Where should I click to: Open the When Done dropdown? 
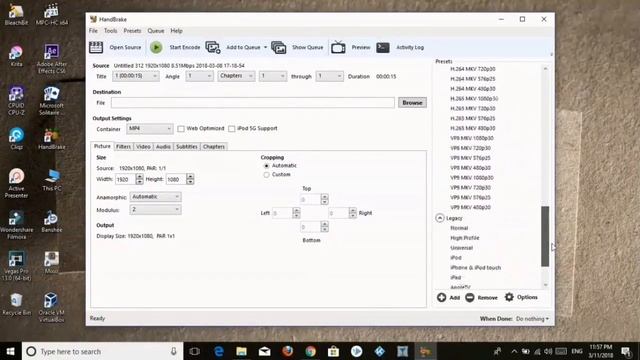click(532, 319)
